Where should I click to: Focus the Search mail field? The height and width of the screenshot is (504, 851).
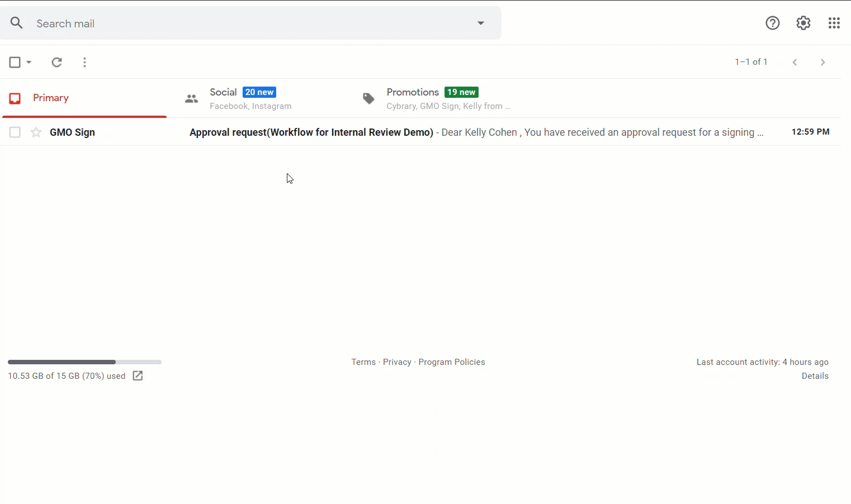point(250,23)
